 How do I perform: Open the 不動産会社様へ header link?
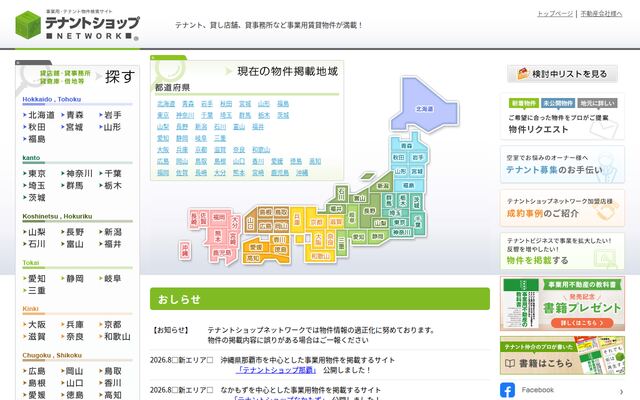click(601, 13)
